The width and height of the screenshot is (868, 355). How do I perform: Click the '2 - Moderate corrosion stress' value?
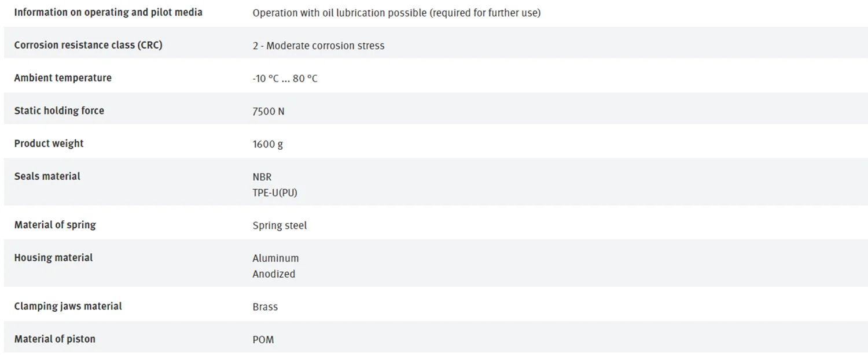click(318, 46)
